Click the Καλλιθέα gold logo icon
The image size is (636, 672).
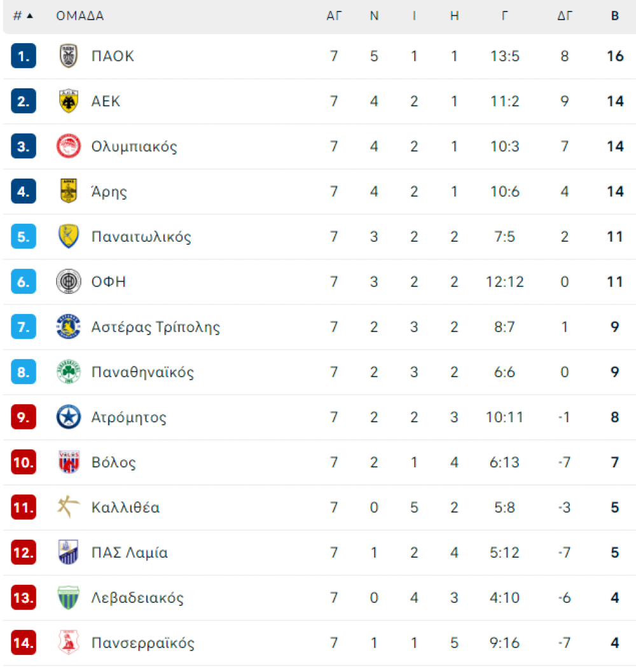point(68,507)
